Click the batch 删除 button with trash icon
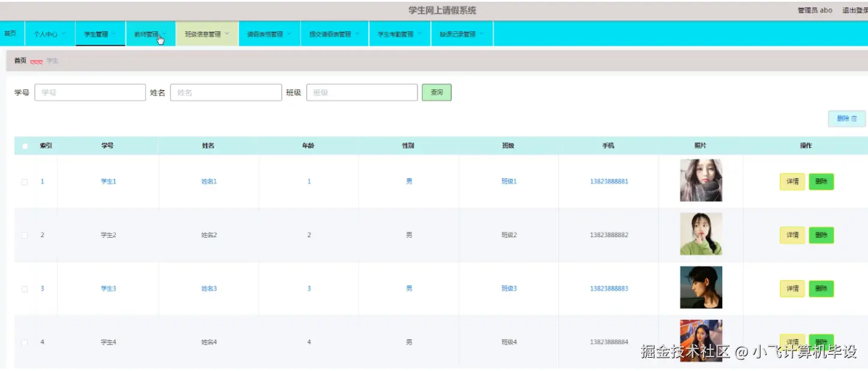Screen dimensions: 868x371 pyautogui.click(x=846, y=119)
